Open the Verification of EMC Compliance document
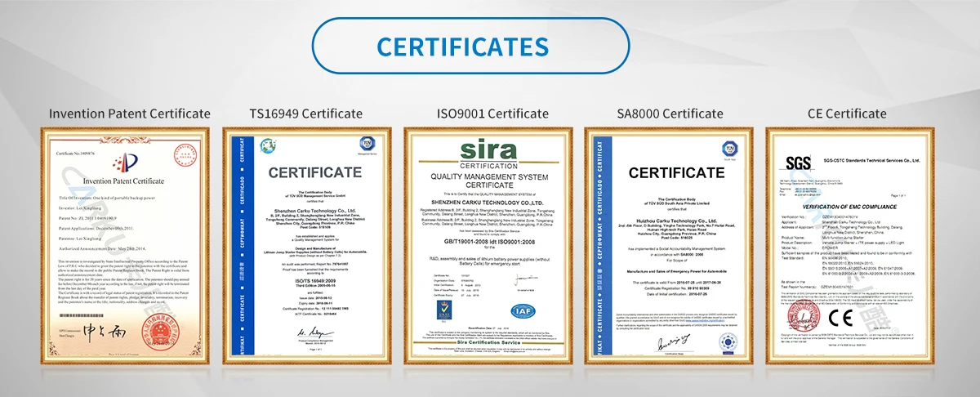Screen dimensions: 980x397 pyautogui.click(x=851, y=245)
